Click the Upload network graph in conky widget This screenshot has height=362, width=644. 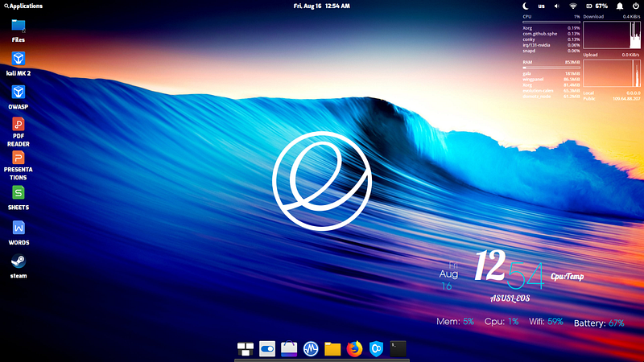(612, 73)
